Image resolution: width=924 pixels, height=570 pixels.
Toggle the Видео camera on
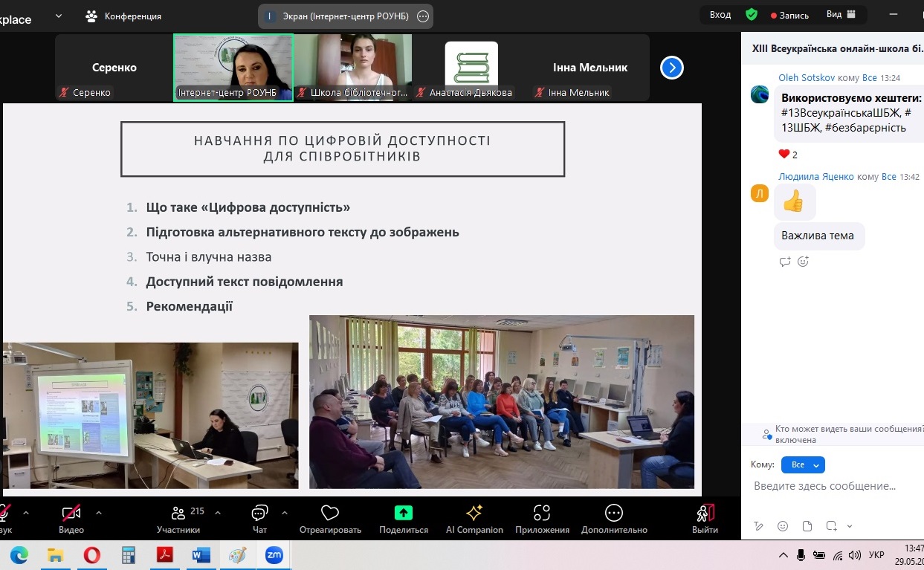click(x=71, y=513)
